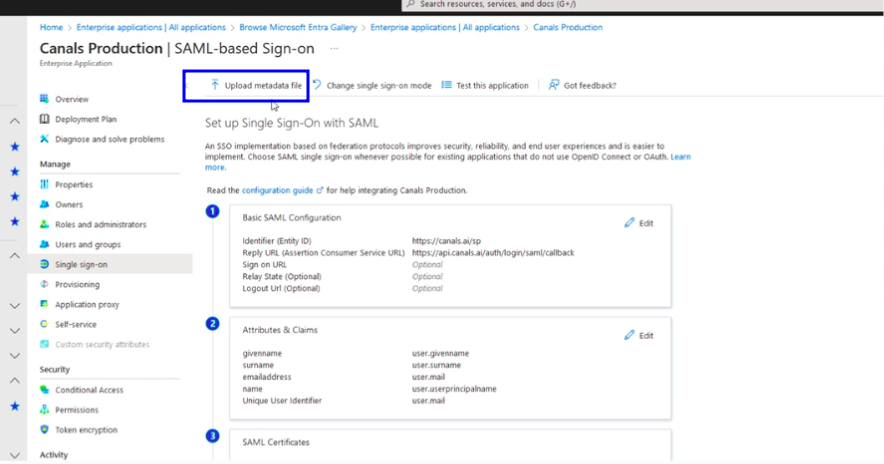Click the emailaddress claim name
884x464 pixels.
[x=267, y=377]
